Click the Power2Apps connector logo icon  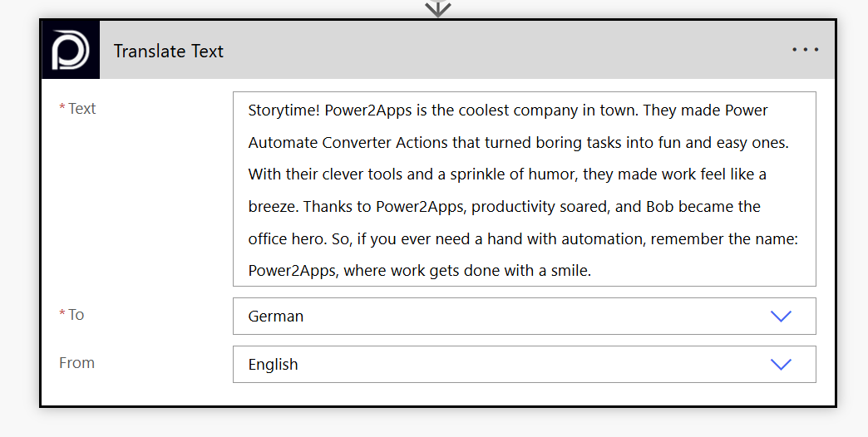click(71, 51)
